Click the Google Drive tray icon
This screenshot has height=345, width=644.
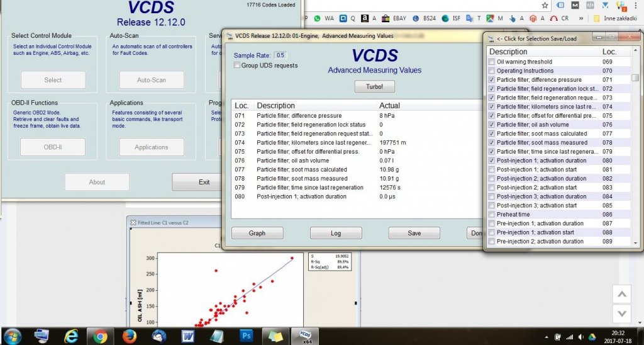pos(592,337)
